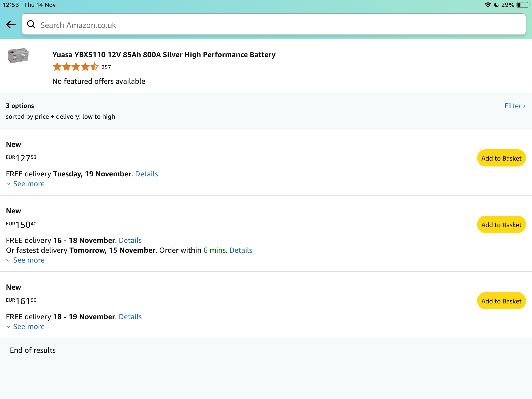Select the EUR 127.53 price

pyautogui.click(x=21, y=158)
